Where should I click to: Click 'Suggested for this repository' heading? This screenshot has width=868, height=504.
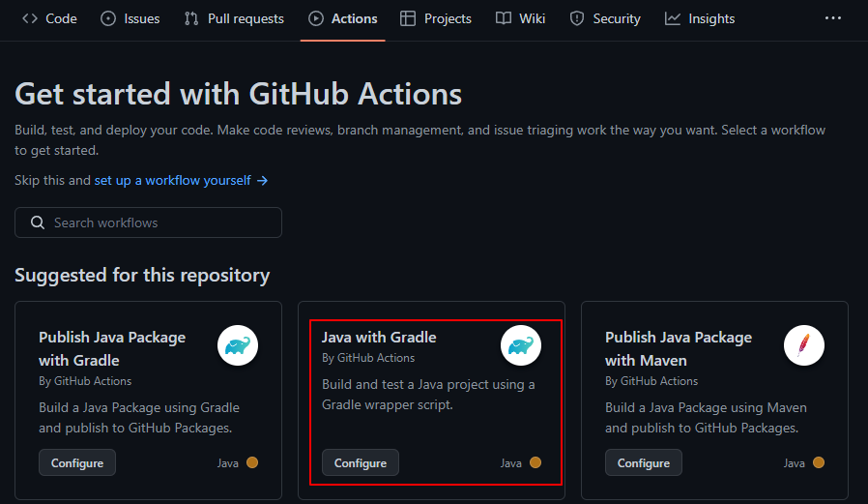coord(142,276)
